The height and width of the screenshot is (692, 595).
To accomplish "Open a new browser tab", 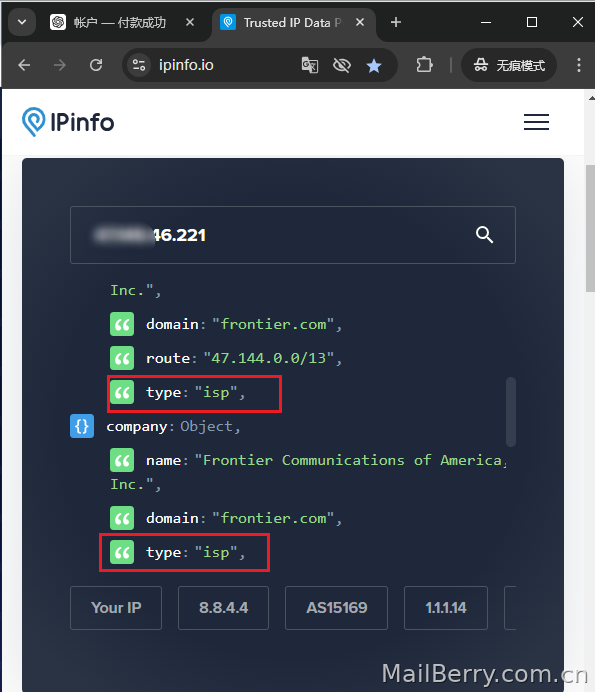I will [396, 22].
